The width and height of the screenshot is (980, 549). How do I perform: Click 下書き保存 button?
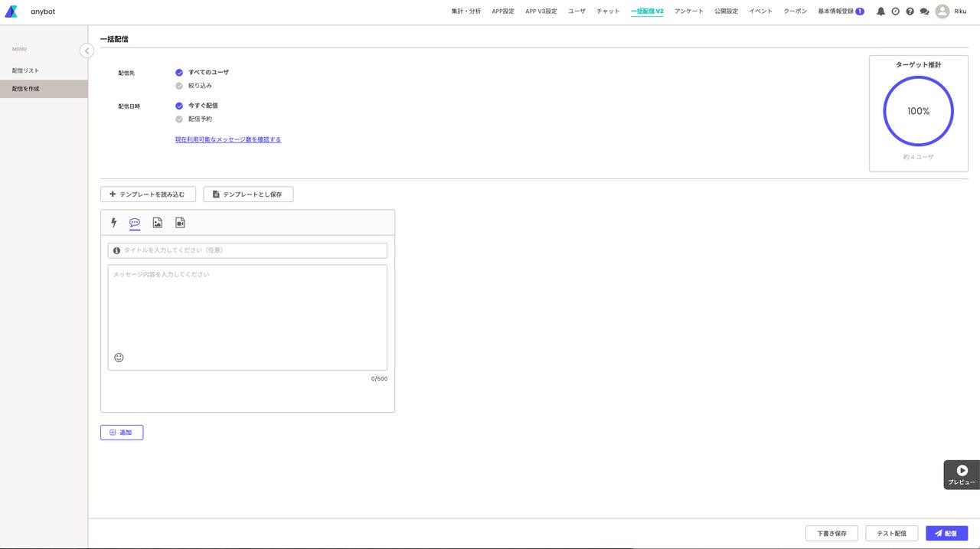(831, 533)
